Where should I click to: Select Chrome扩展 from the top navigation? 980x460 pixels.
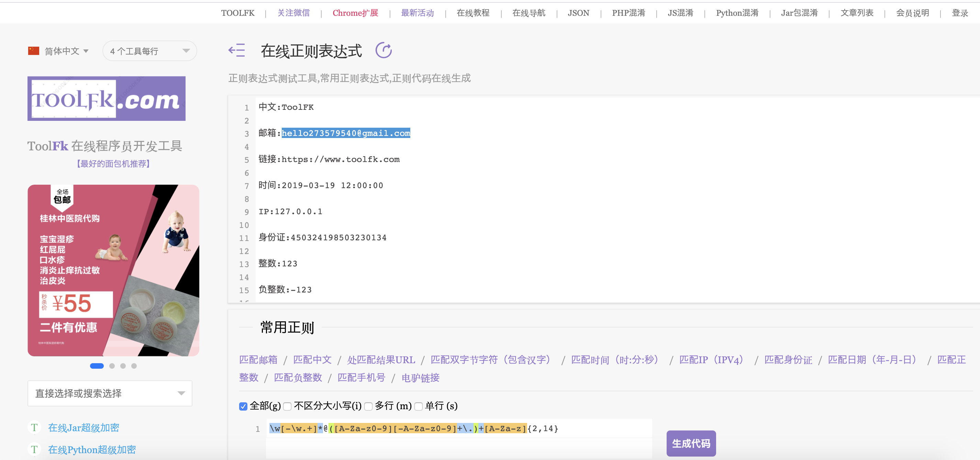pos(355,13)
